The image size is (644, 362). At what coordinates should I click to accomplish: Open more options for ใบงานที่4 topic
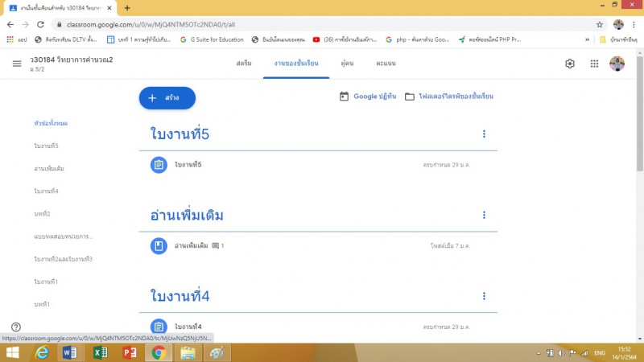[x=484, y=296]
